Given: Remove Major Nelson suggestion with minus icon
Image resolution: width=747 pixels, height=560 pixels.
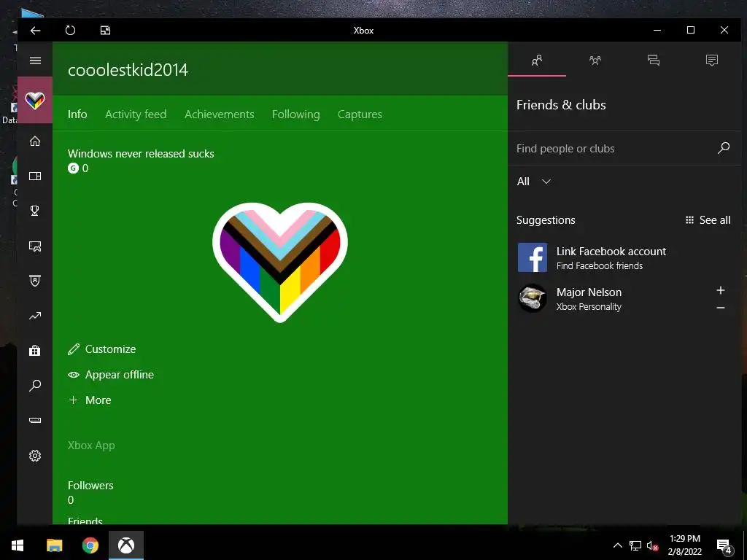Looking at the screenshot, I should 721,308.
